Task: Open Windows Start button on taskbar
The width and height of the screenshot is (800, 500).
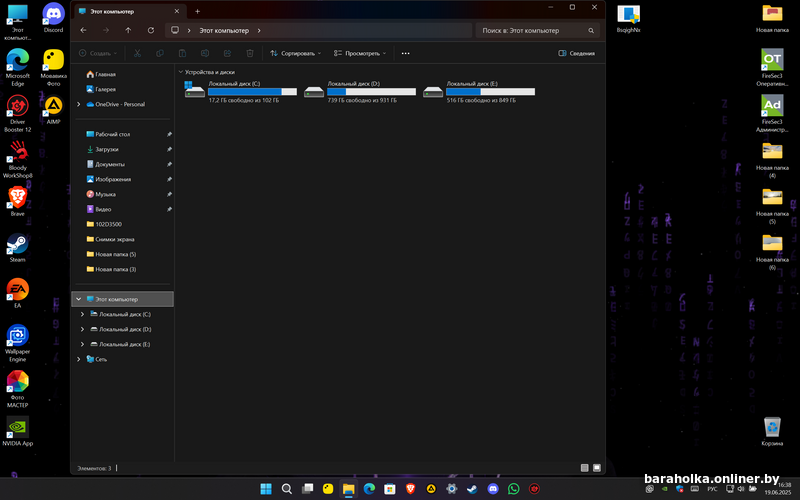Action: click(266, 489)
